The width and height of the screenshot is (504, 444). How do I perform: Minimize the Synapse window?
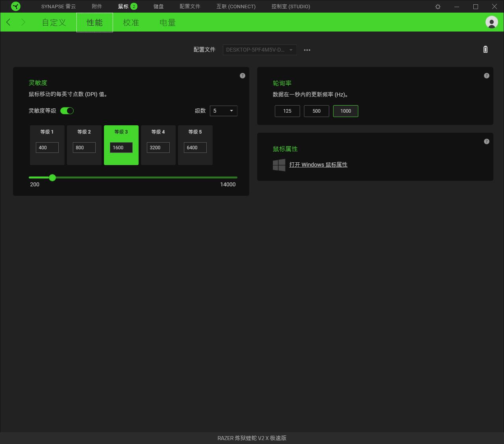pyautogui.click(x=457, y=7)
